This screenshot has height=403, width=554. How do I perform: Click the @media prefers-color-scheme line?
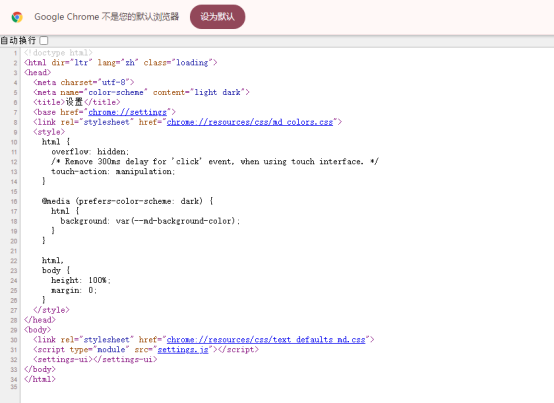coord(128,201)
